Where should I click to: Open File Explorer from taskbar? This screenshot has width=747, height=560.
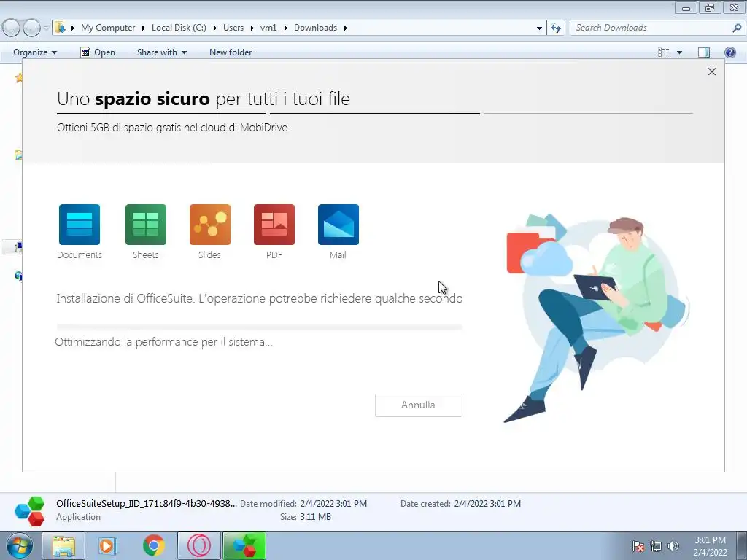click(63, 545)
